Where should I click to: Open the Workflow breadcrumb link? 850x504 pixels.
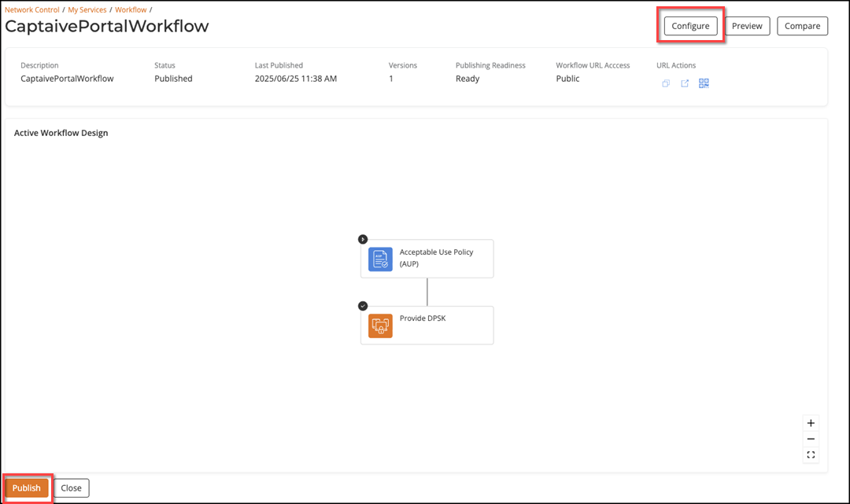click(131, 10)
